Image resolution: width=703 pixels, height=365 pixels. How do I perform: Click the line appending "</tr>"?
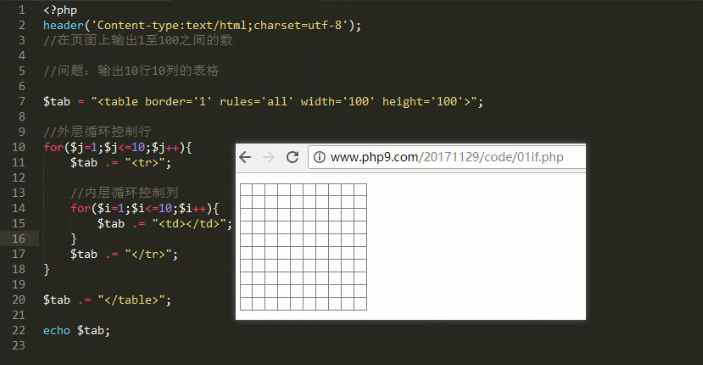124,254
